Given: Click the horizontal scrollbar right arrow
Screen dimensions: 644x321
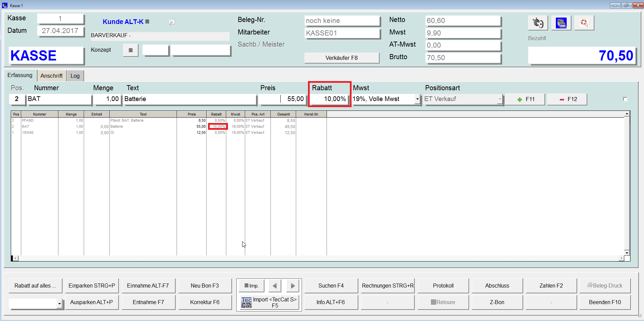Looking at the screenshot, I should click(x=621, y=258).
